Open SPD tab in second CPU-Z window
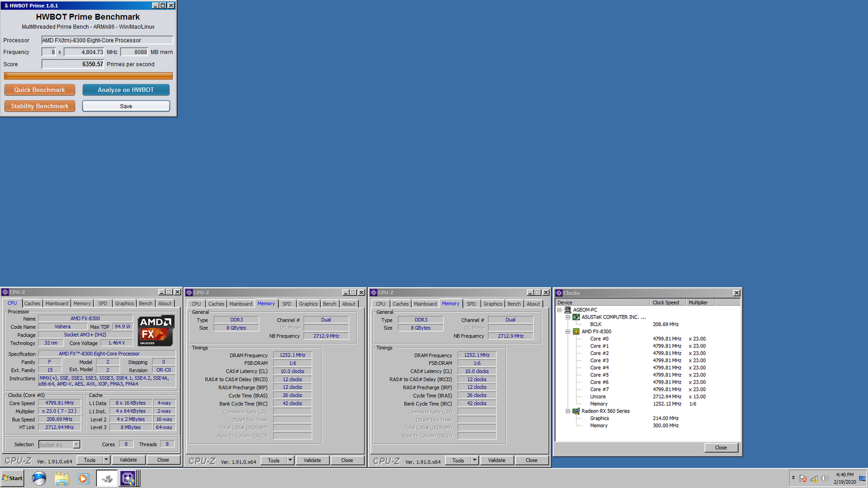868x488 pixels. pyautogui.click(x=287, y=304)
